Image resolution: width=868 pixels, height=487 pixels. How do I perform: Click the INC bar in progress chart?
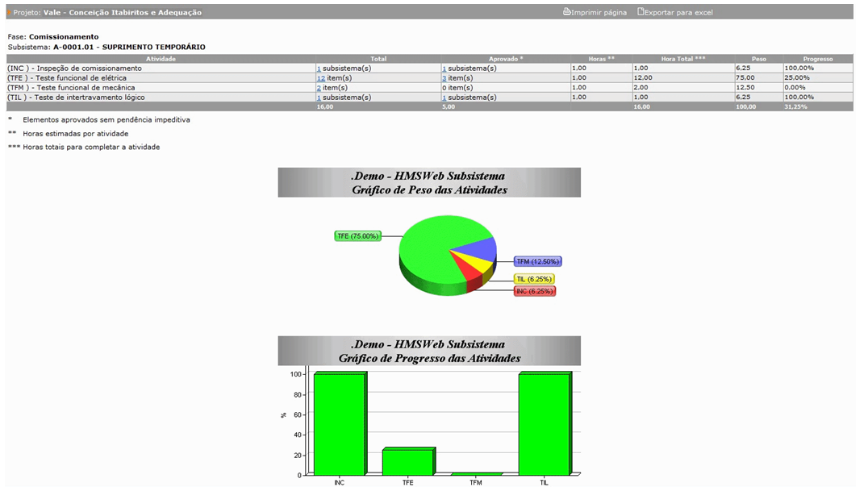click(339, 424)
